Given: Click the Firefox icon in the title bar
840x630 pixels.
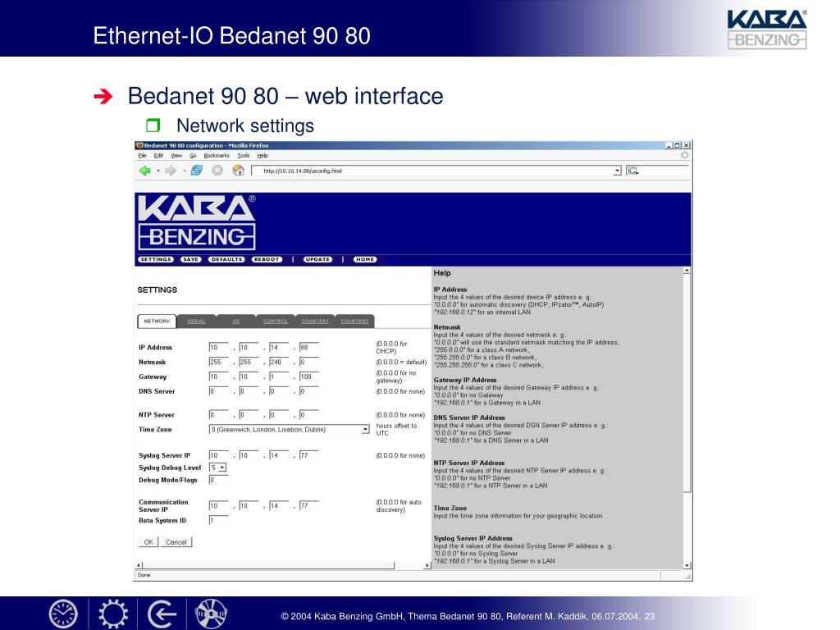Looking at the screenshot, I should click(139, 145).
